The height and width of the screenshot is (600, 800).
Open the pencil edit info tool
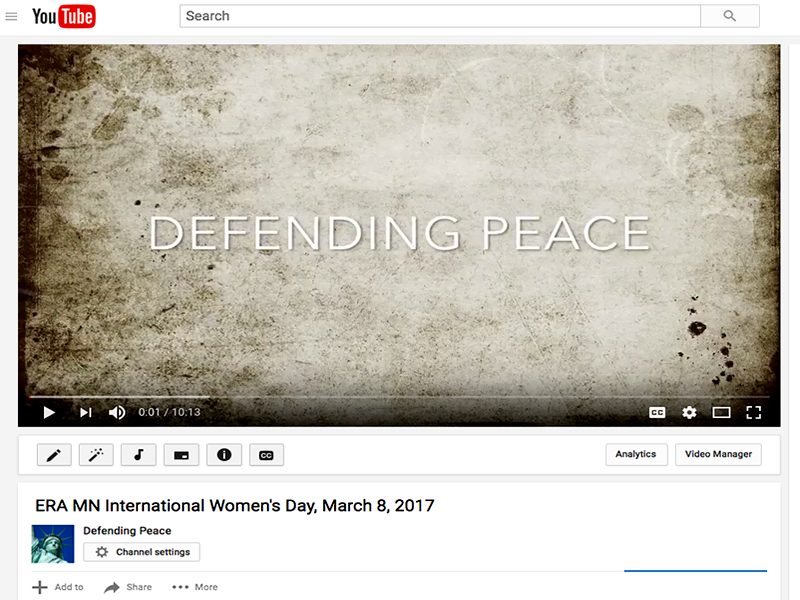pos(54,455)
